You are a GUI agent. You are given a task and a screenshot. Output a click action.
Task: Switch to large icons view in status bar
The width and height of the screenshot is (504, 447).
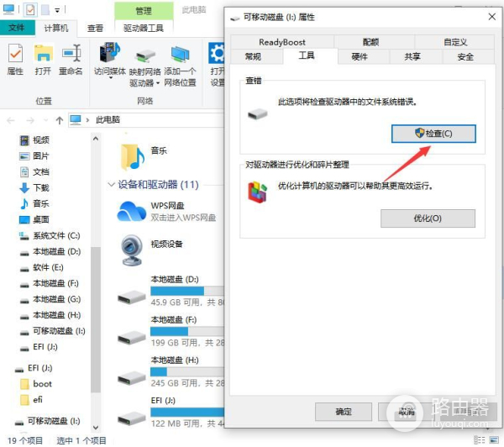[494, 439]
